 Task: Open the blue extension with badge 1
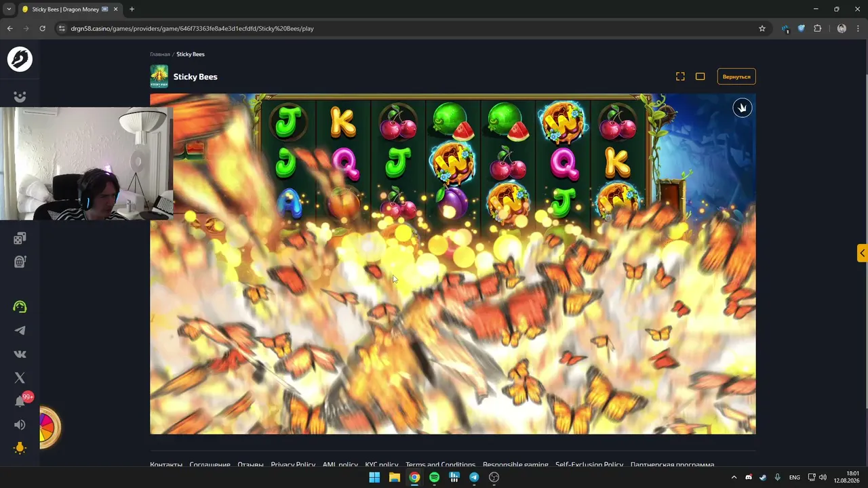point(785,28)
